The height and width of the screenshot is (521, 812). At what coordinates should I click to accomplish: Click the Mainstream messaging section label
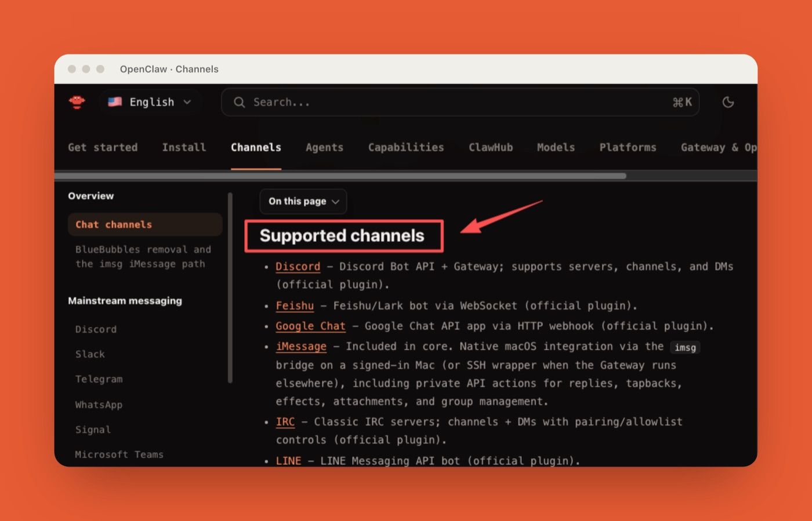[125, 301]
